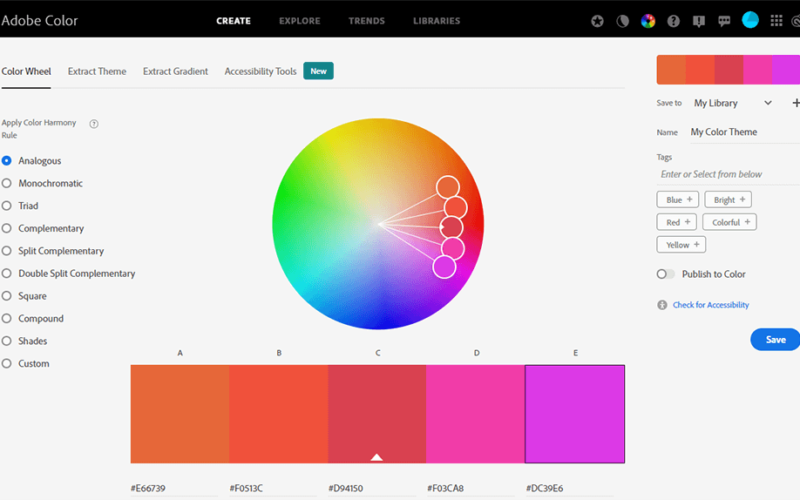Click the Tags input field
Screen dimensions: 800x500
click(728, 174)
